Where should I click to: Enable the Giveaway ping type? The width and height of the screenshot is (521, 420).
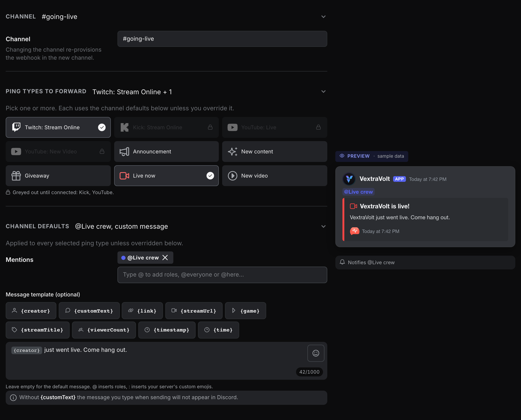[x=58, y=176]
